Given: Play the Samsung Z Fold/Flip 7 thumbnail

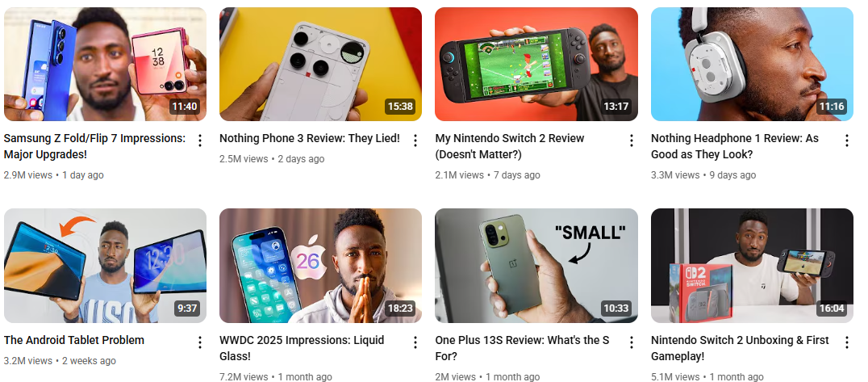Looking at the screenshot, I should [x=105, y=64].
